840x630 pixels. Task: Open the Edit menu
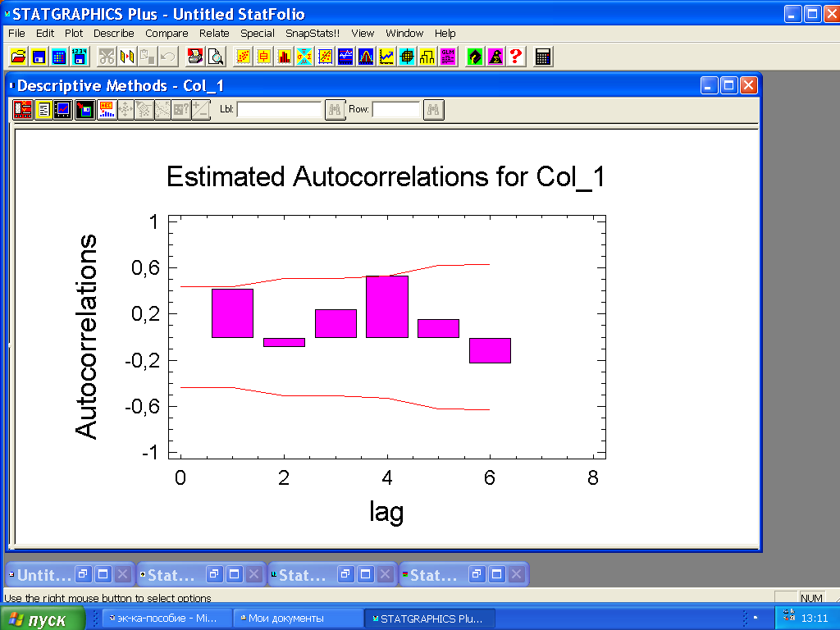click(x=45, y=33)
